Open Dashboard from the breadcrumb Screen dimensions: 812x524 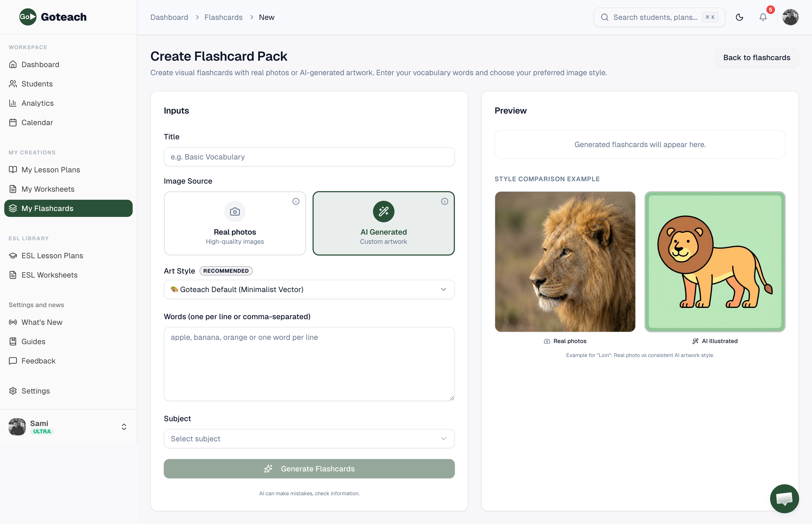click(x=169, y=17)
